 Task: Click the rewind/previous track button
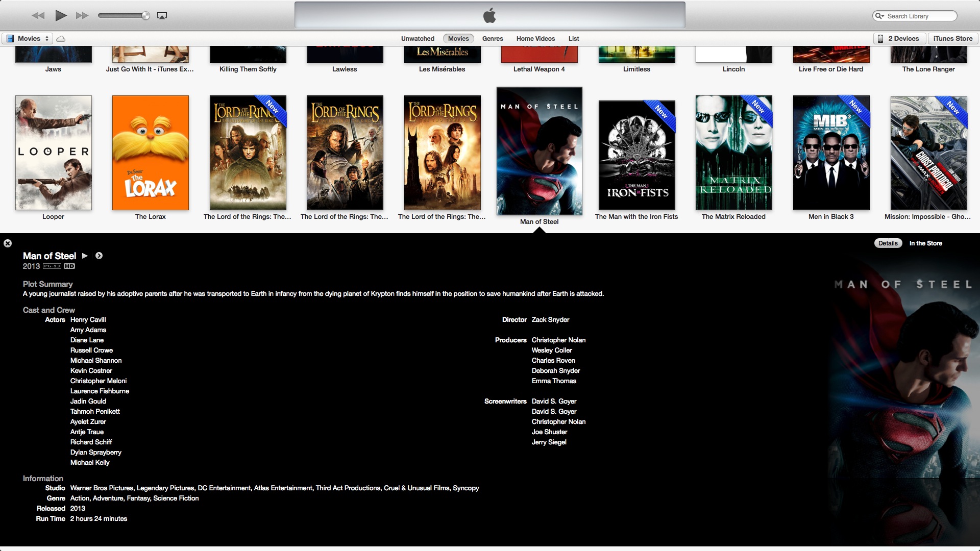pos(38,16)
